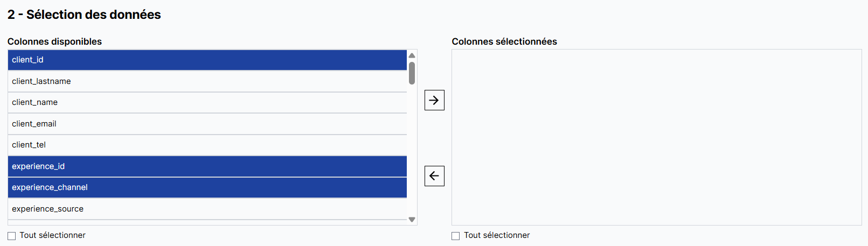Deselect the experience_id column
This screenshot has height=246, width=868.
(x=207, y=166)
